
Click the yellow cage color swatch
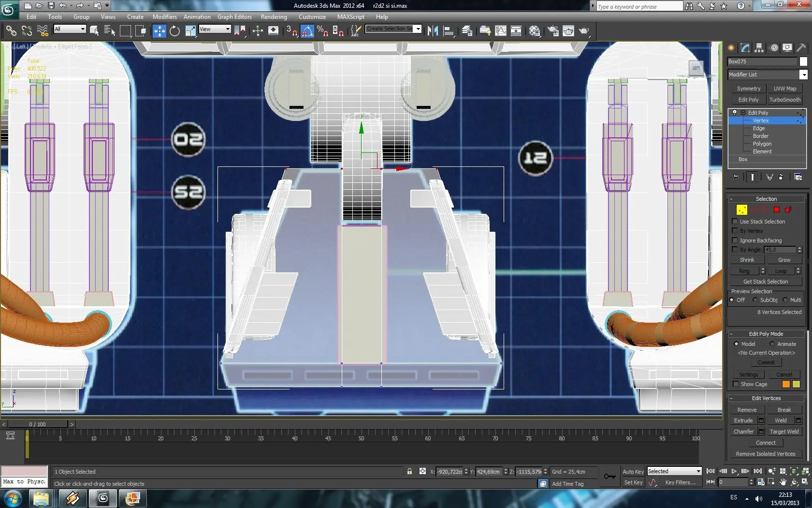pos(796,384)
